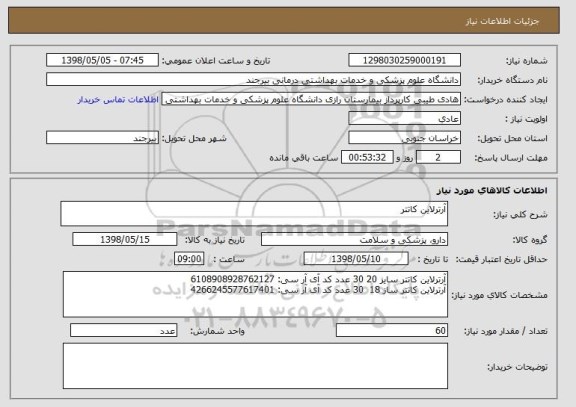Click the label توضیحات خریدار
Viewport: 576px width, 407px height.
517,367
